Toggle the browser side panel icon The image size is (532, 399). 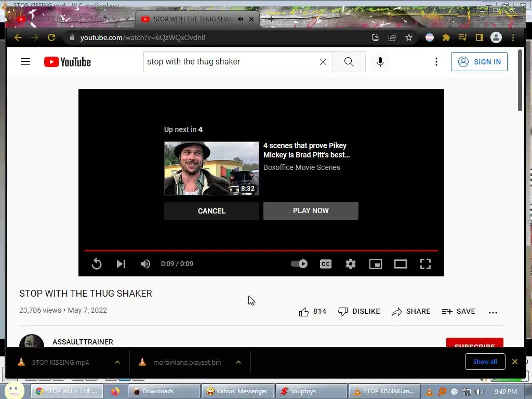[479, 37]
